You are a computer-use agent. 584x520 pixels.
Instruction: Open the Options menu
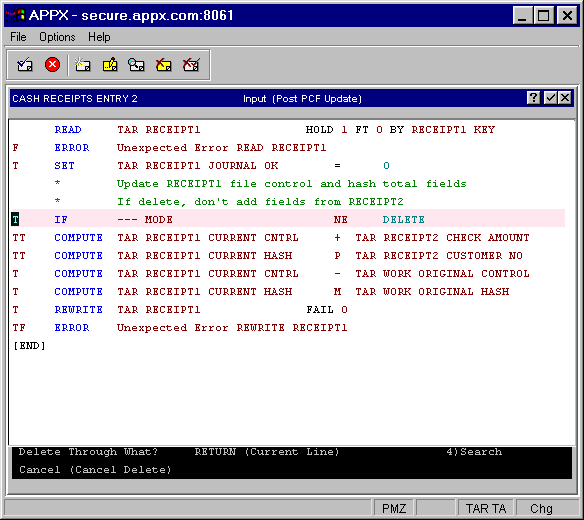click(57, 37)
